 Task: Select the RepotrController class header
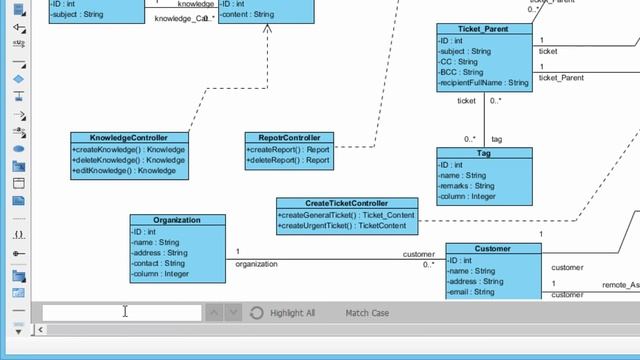tap(289, 138)
